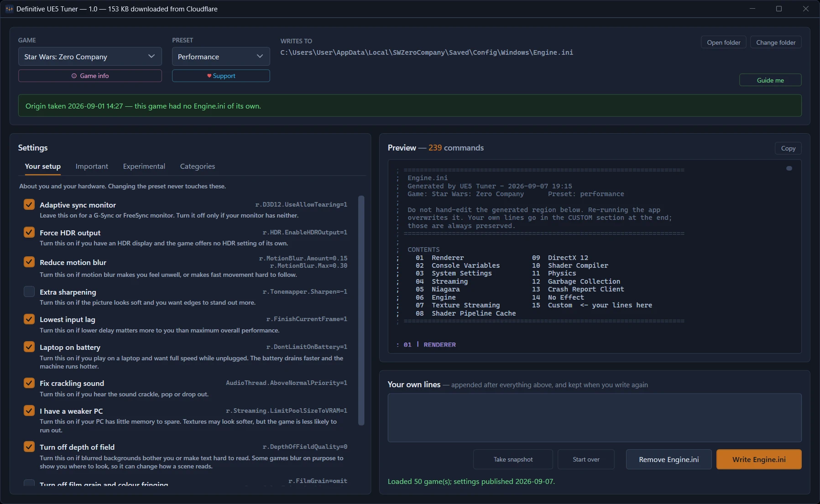Click the r.MotionBlur.Amount=0.15 value

[x=303, y=258]
